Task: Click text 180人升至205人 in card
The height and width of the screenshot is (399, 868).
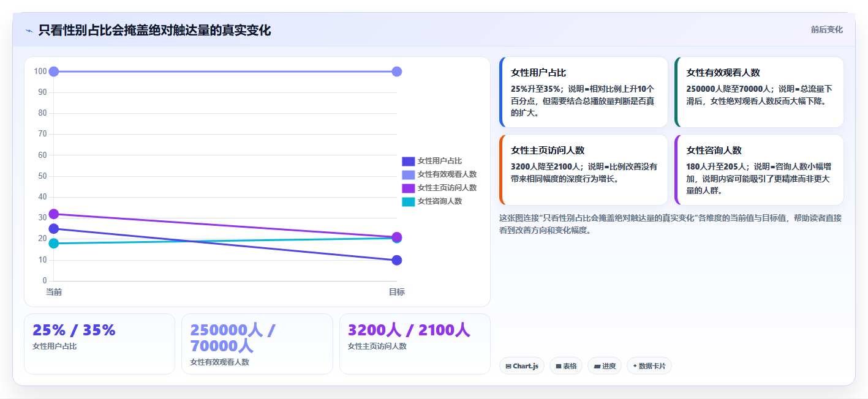Action: coord(717,166)
